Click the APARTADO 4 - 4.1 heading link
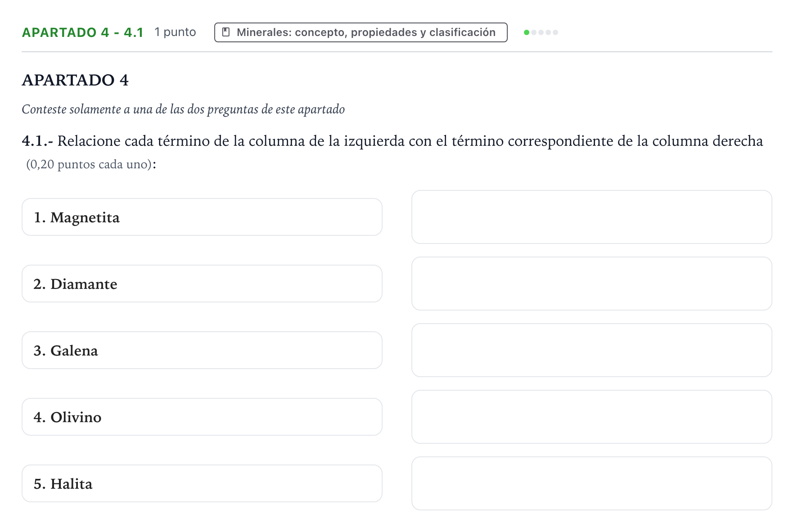This screenshot has width=794, height=532. [x=83, y=32]
